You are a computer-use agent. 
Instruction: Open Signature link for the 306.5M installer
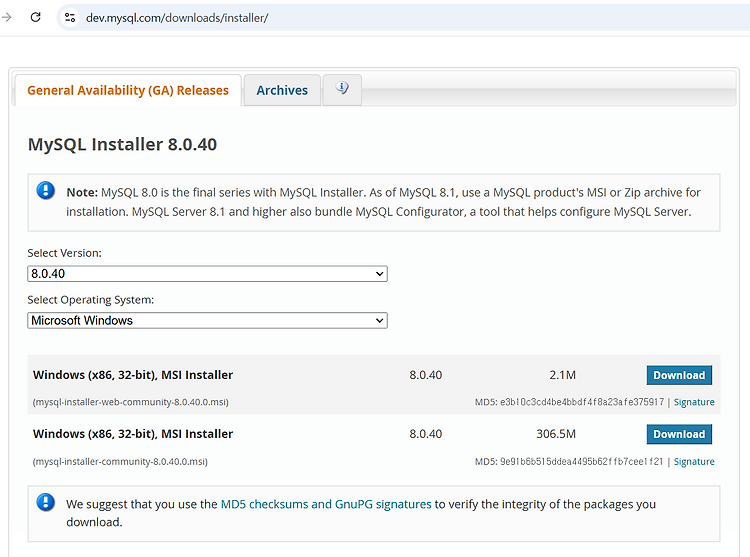point(694,461)
